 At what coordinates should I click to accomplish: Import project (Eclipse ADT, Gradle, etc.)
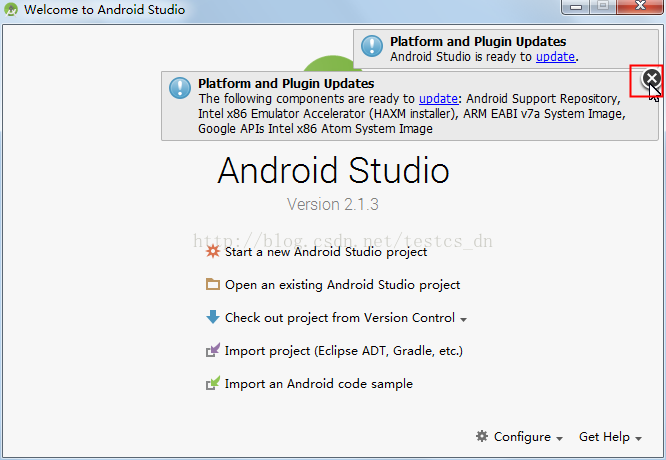344,351
